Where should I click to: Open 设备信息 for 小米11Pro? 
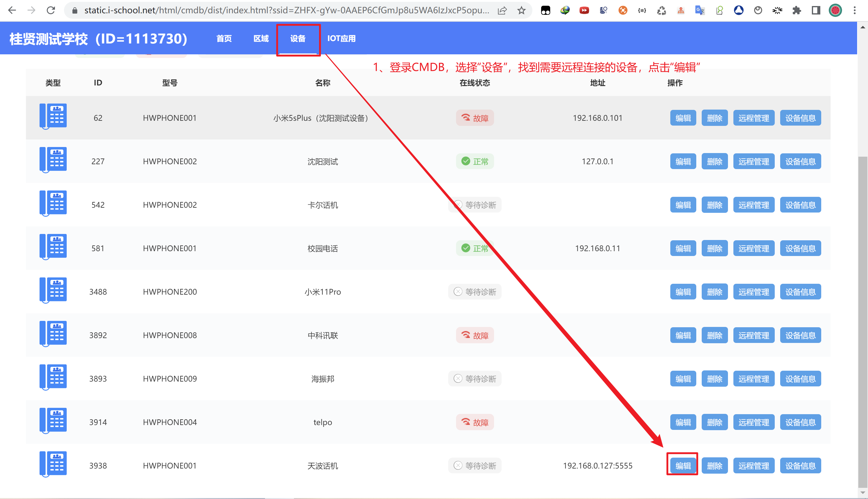tap(800, 292)
